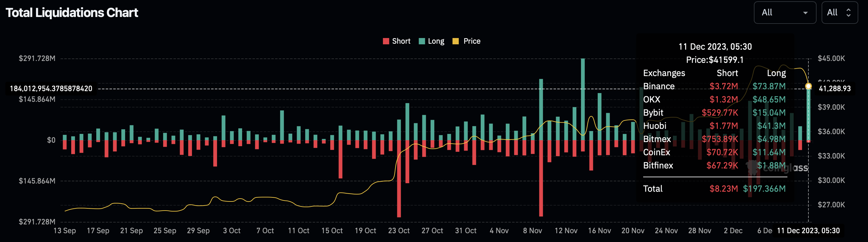Toggle the Long series legend label
Viewport: 868px width, 242px height.
coord(436,41)
